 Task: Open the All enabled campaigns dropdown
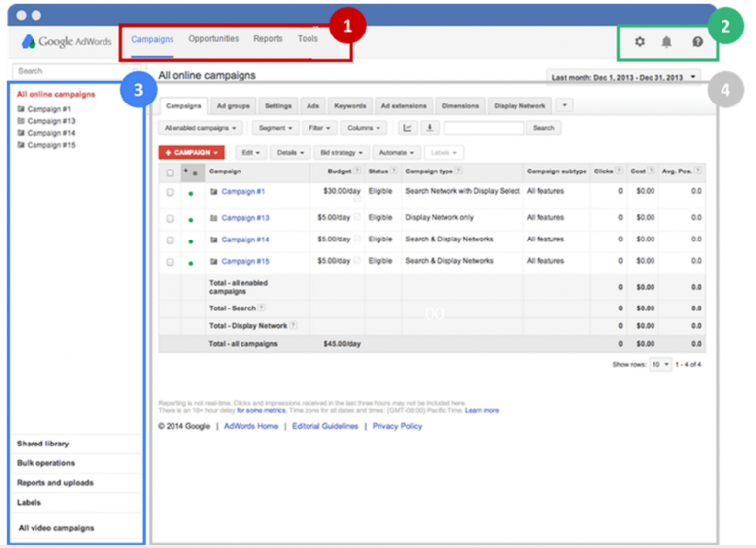(x=200, y=128)
